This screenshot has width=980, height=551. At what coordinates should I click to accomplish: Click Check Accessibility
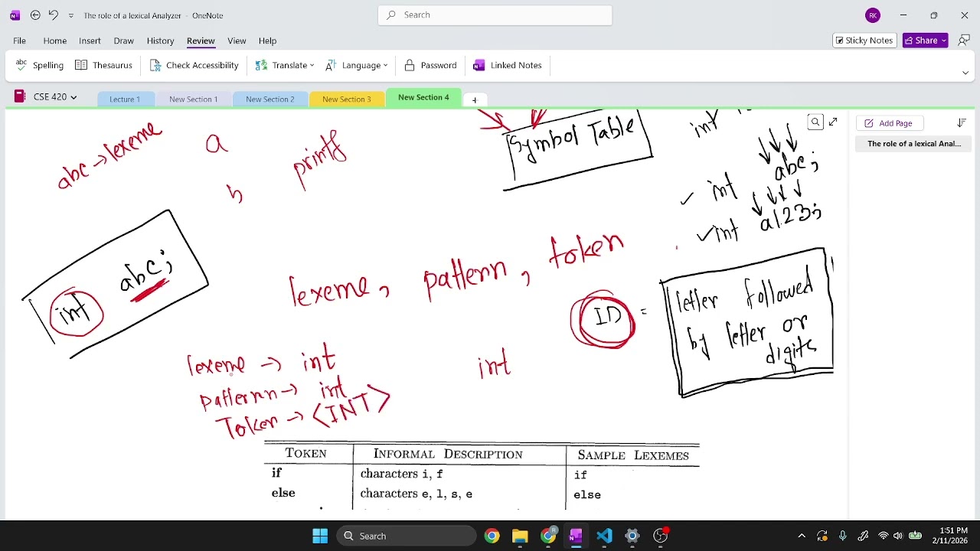click(194, 65)
